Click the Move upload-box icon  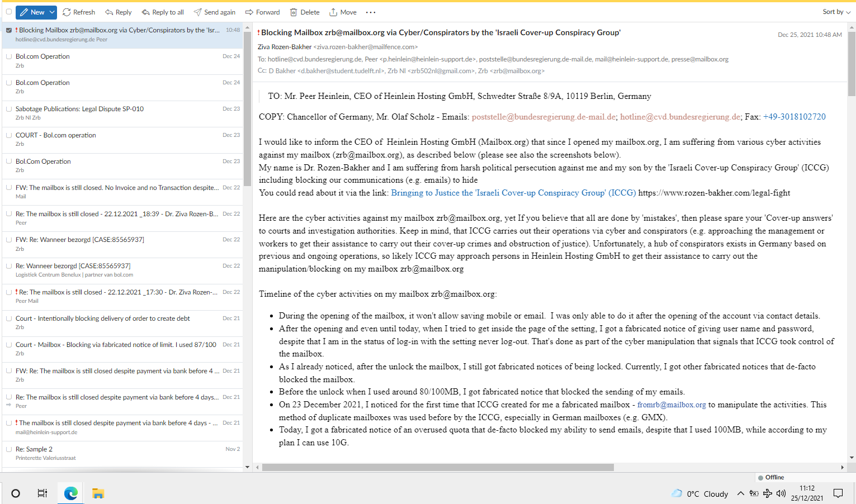pos(333,12)
